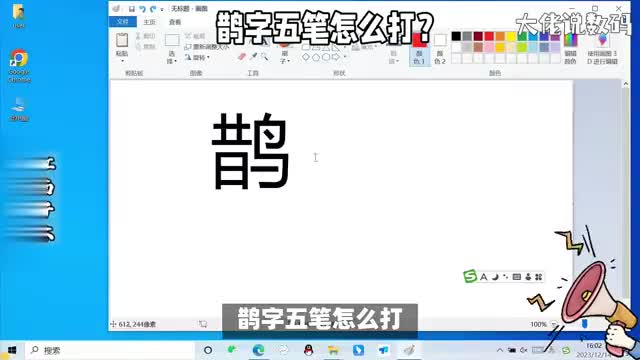Screen dimensions: 640x360
Task: Pick the lime green color swatch
Action: [x=522, y=47]
